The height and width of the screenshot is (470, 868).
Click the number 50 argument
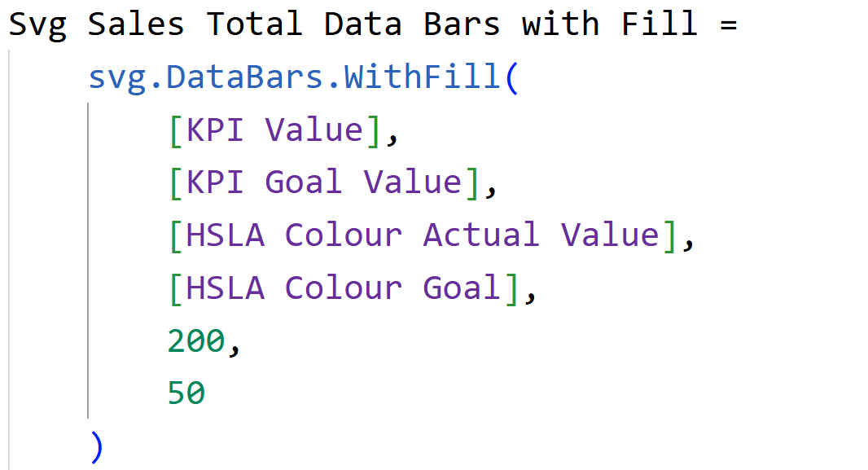(186, 393)
